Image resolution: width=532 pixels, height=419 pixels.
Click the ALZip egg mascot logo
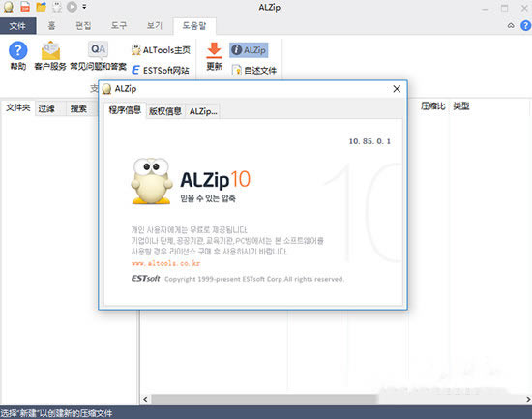coord(151,181)
